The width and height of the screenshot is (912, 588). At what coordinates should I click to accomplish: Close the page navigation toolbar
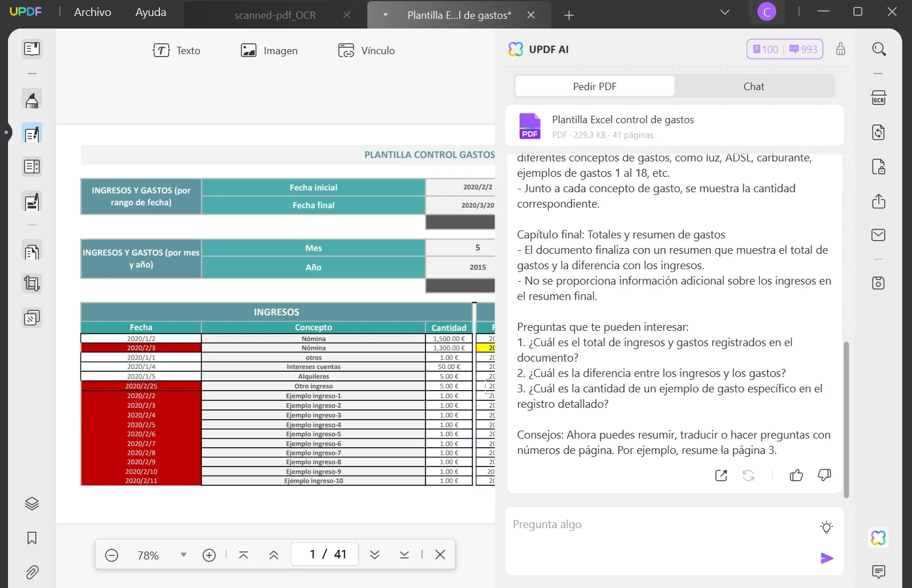440,554
